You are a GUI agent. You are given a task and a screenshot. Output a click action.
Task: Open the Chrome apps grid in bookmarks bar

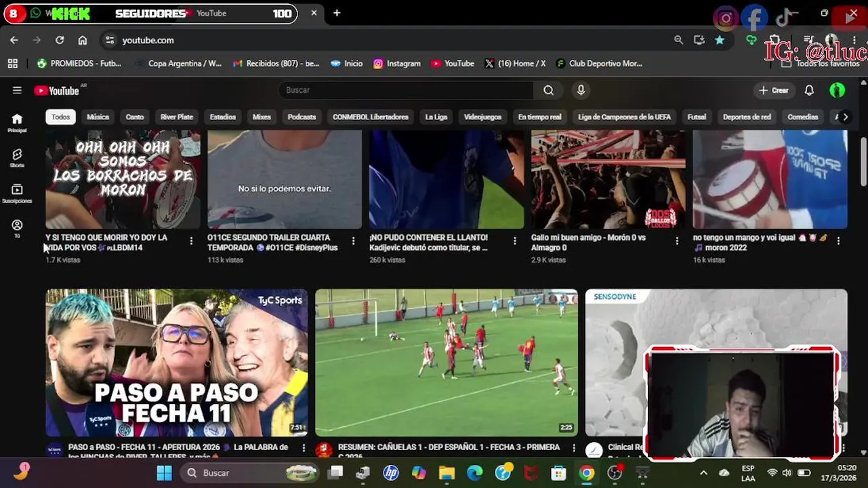point(12,63)
